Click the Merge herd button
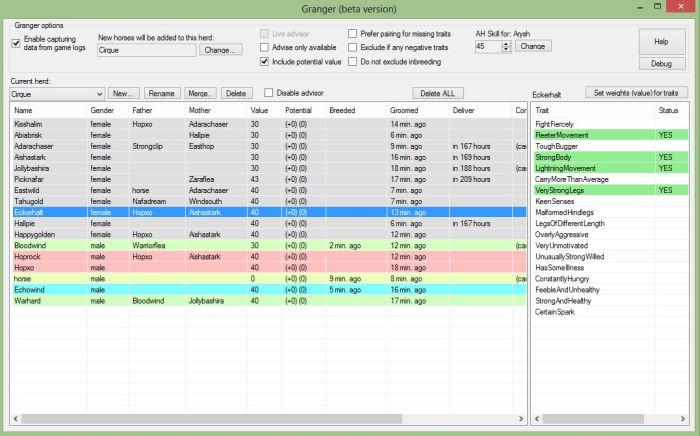 [201, 93]
